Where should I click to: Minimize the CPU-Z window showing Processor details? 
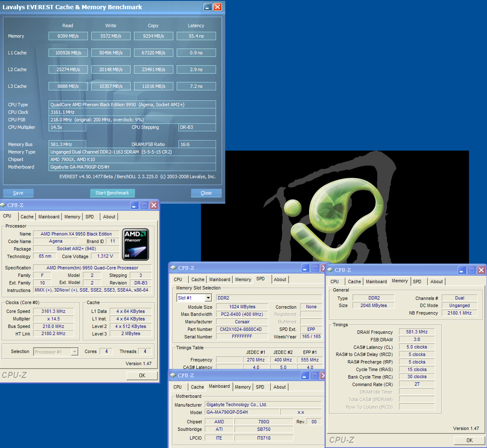134,205
